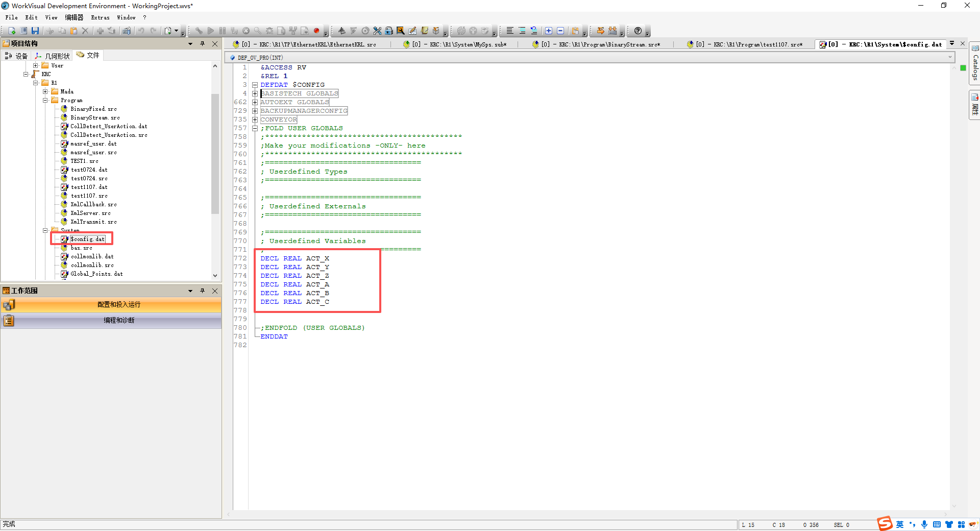The height and width of the screenshot is (531, 980).
Task: Click the Paste clipboard icon in main toolbar
Action: point(73,31)
